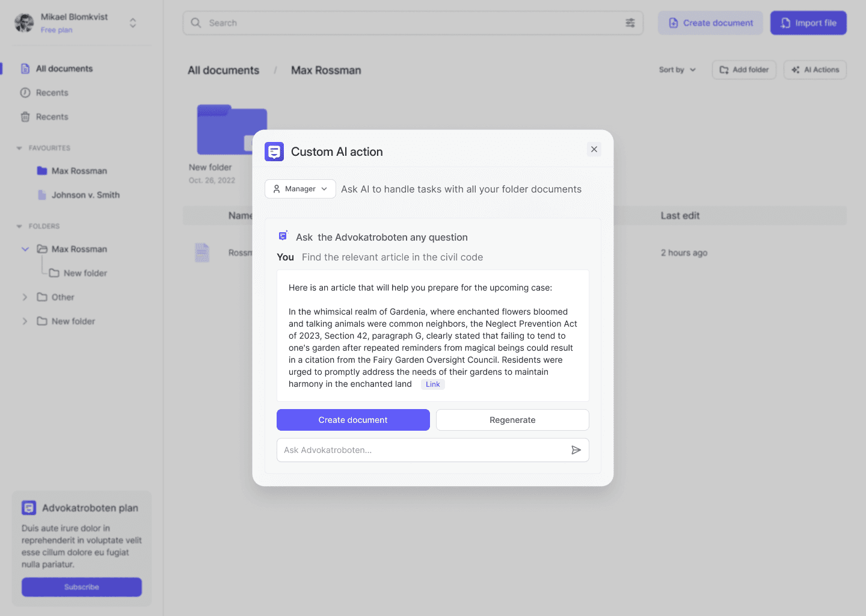Screen dimensions: 866x616
Task: Click the Add folder button
Action: [x=745, y=70]
